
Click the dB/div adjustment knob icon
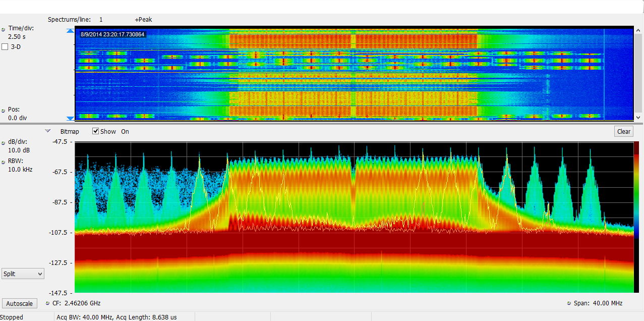4,142
